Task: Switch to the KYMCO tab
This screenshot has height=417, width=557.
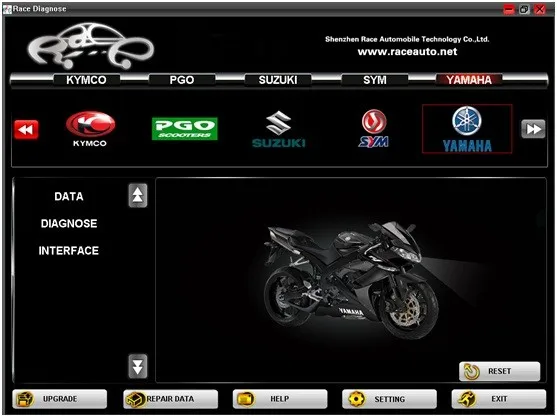Action: pyautogui.click(x=86, y=80)
